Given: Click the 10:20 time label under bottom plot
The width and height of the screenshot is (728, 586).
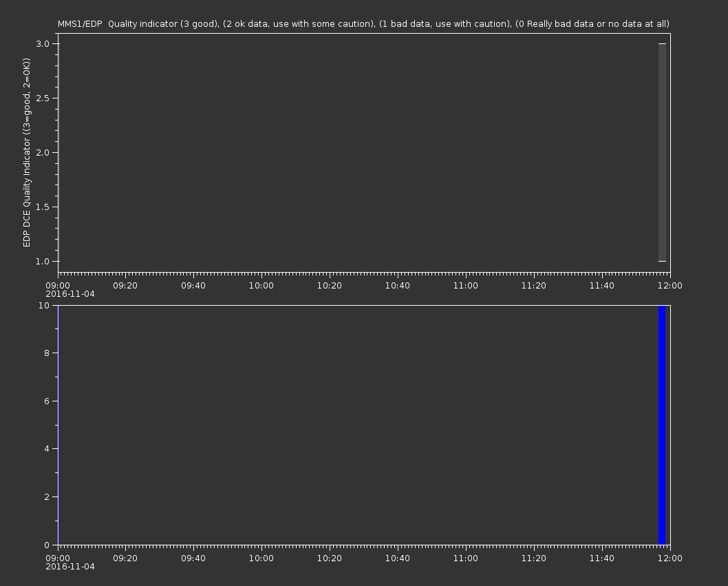Looking at the screenshot, I should click(329, 558).
